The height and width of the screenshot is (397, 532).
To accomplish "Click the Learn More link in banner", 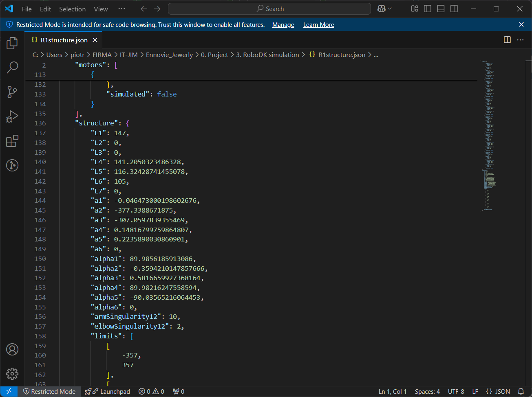I will [x=318, y=25].
